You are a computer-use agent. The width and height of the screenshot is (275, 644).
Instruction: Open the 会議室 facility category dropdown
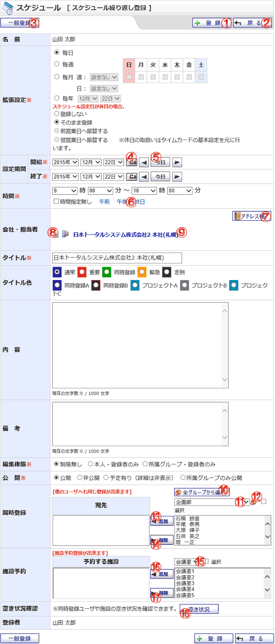pos(186,561)
